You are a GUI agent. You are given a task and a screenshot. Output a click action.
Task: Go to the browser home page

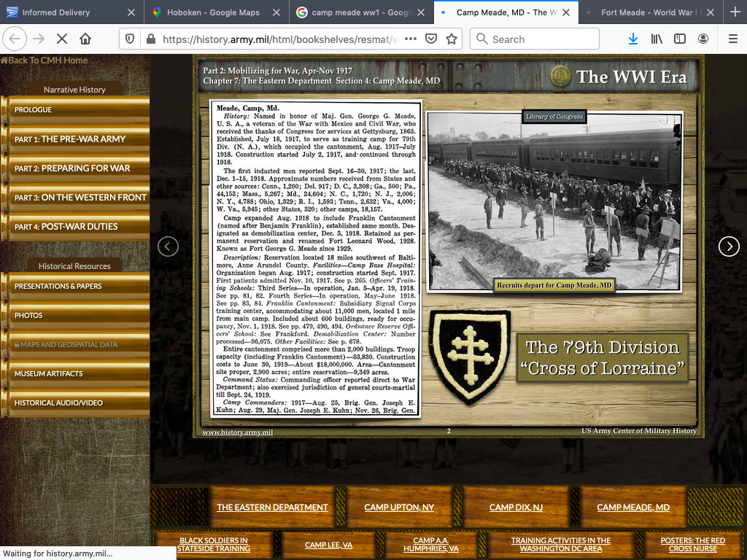click(85, 39)
